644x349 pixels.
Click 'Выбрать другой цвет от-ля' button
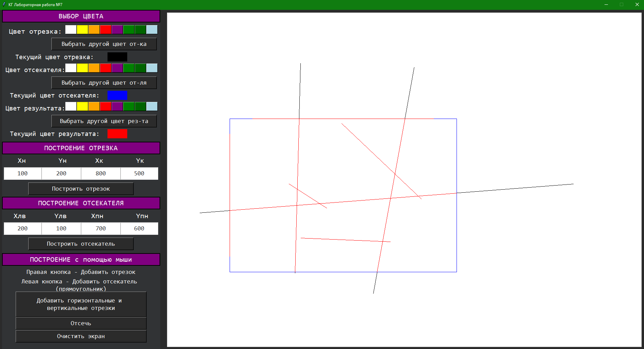[x=104, y=83]
